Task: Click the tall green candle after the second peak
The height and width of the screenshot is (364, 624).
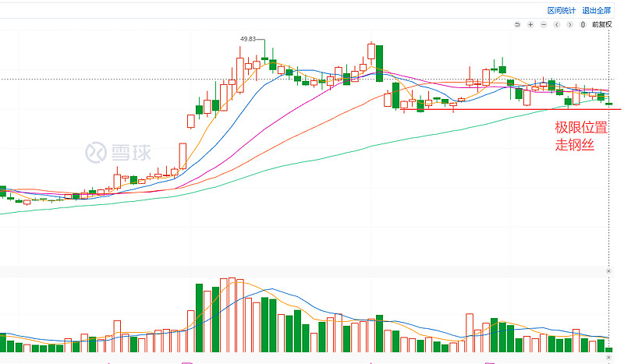Action: click(380, 64)
